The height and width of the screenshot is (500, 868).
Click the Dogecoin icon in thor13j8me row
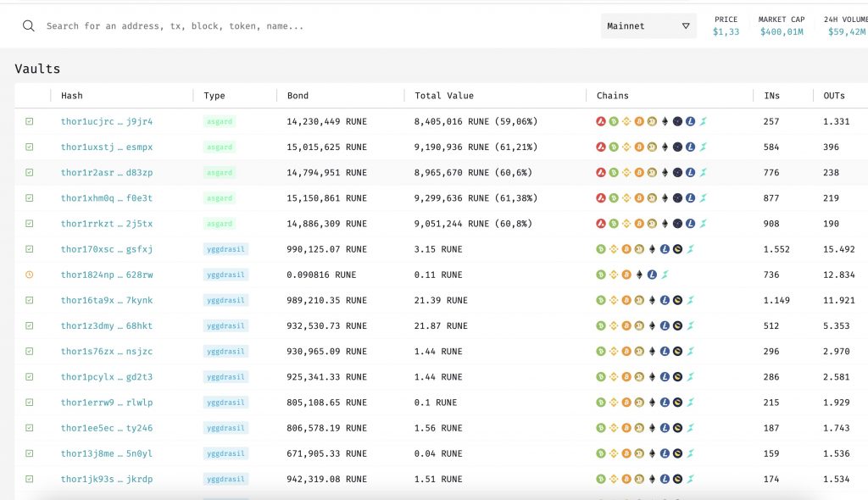point(639,453)
